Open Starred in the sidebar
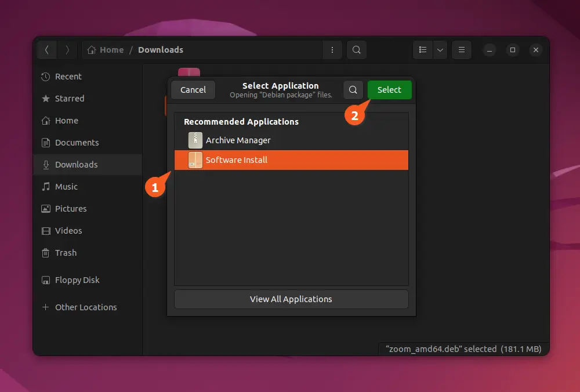Screen dimensions: 580x392 [x=69, y=99]
